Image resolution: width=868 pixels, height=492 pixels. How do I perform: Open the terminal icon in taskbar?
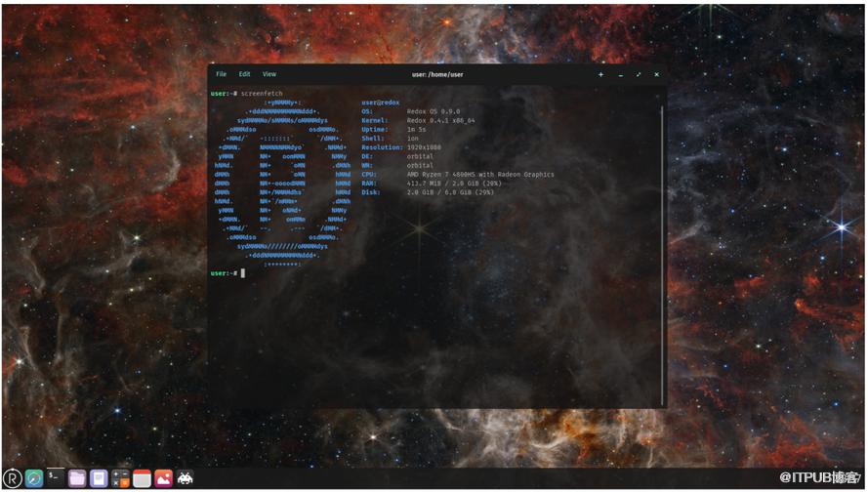click(x=56, y=477)
